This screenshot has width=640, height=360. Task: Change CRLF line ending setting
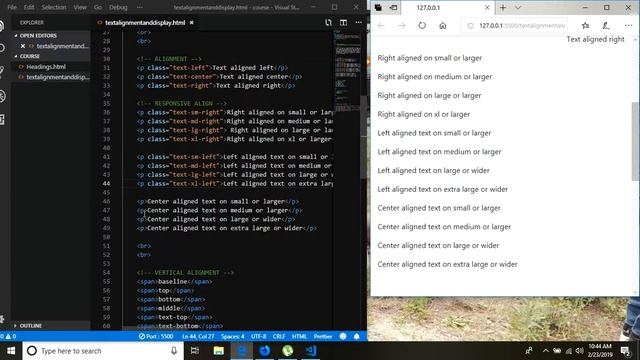(x=279, y=336)
